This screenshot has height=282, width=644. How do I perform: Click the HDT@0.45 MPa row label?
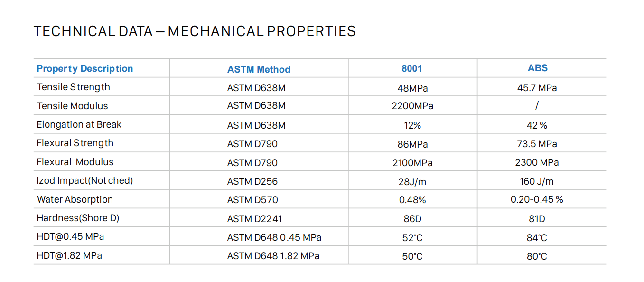[x=70, y=236]
